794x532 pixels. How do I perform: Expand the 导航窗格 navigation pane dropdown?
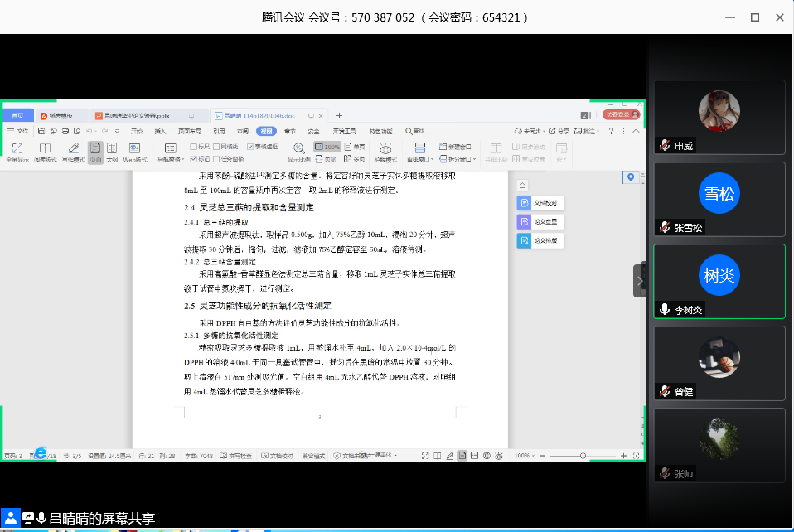pyautogui.click(x=168, y=159)
